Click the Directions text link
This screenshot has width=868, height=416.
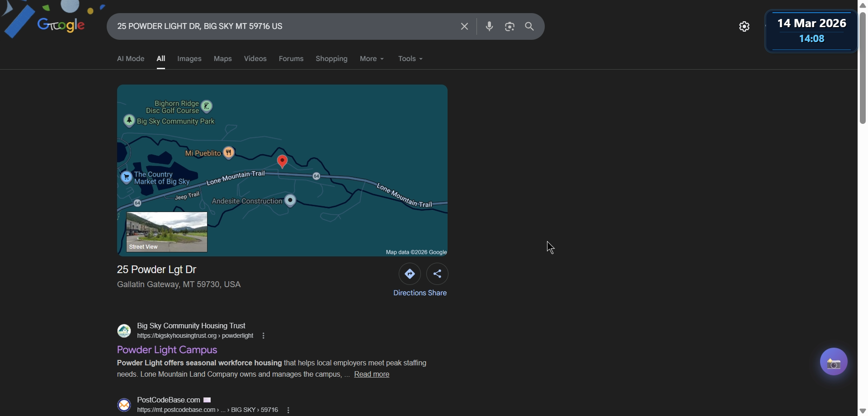pyautogui.click(x=410, y=293)
